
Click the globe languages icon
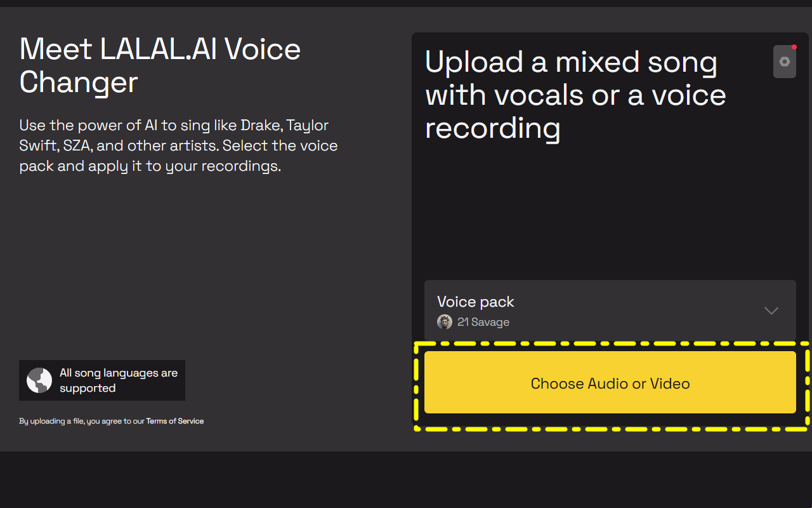(x=39, y=380)
